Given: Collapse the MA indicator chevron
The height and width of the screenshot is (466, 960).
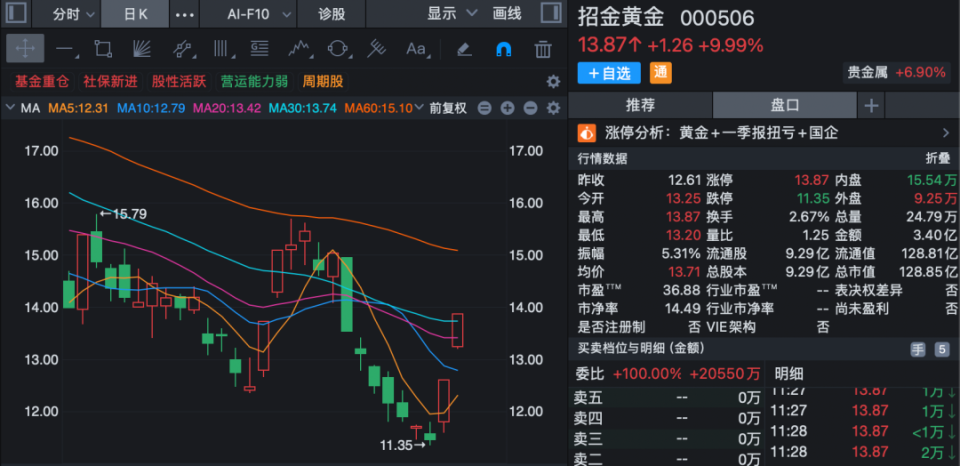Looking at the screenshot, I should coord(10,108).
